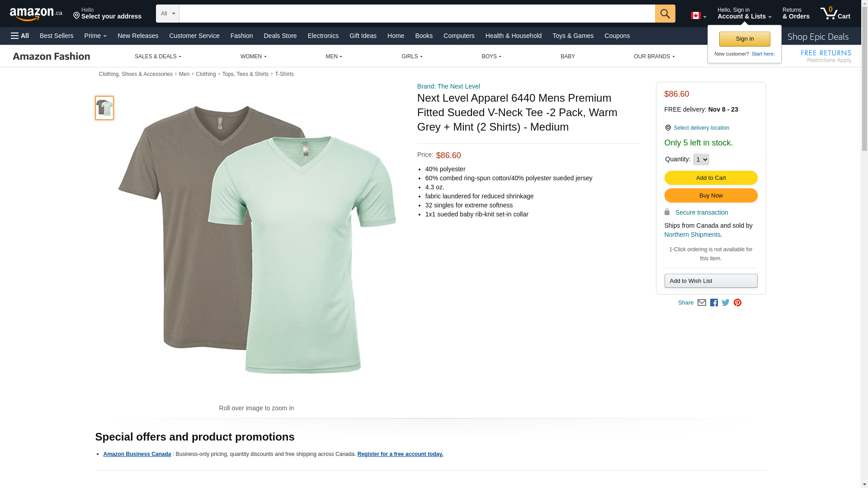
Task: Open the Quantity dropdown
Action: click(x=701, y=160)
